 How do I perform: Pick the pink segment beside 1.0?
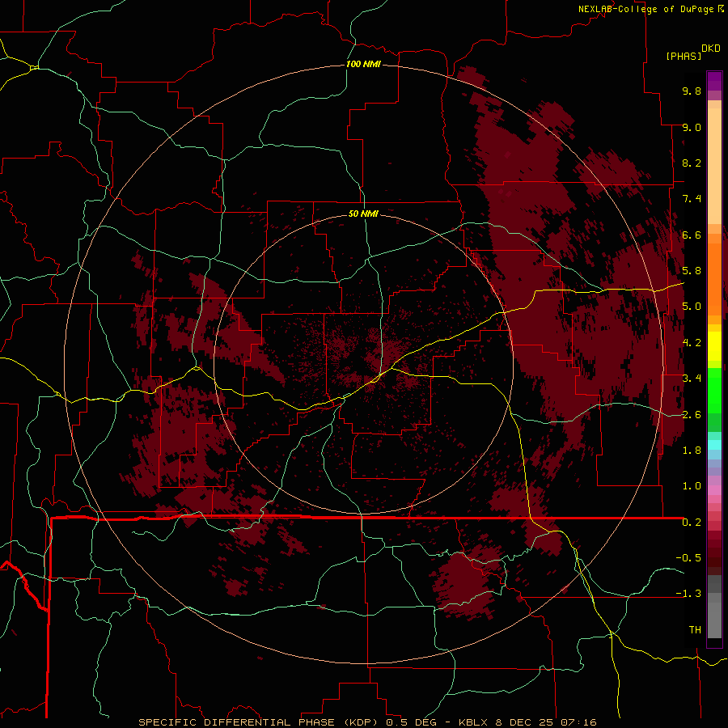714,490
